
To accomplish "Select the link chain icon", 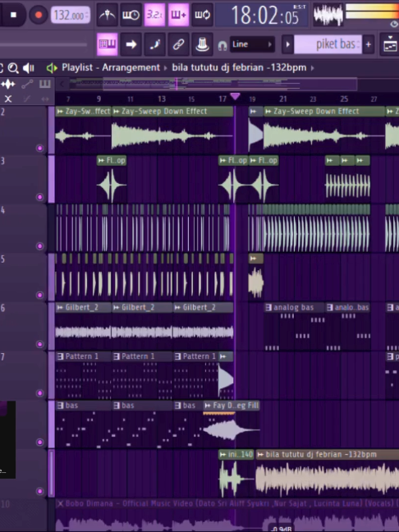I will [178, 44].
